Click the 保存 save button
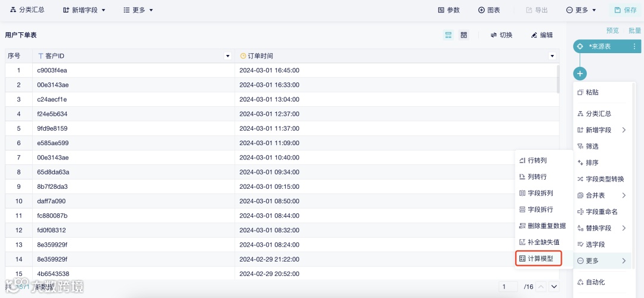644x298 pixels. (626, 10)
